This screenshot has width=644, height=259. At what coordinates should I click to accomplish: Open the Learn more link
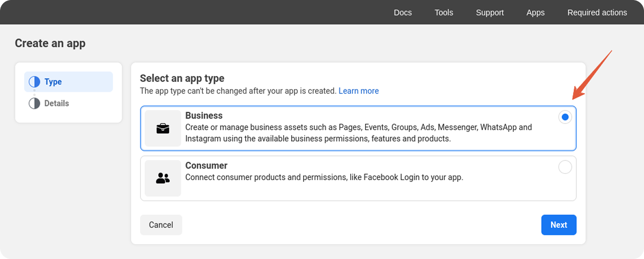point(359,91)
